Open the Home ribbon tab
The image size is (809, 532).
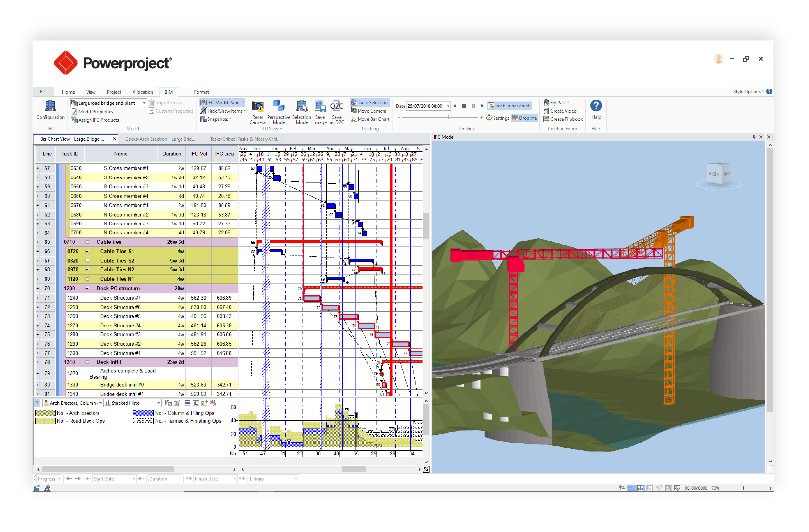tap(68, 92)
